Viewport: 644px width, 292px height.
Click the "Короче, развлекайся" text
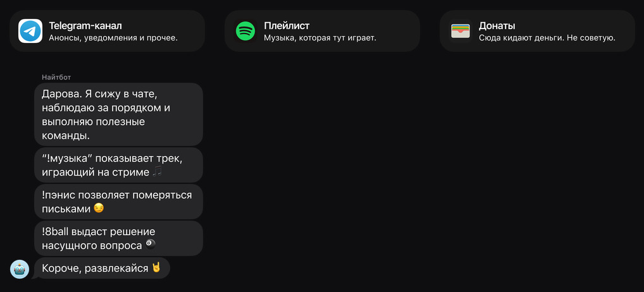[94, 268]
